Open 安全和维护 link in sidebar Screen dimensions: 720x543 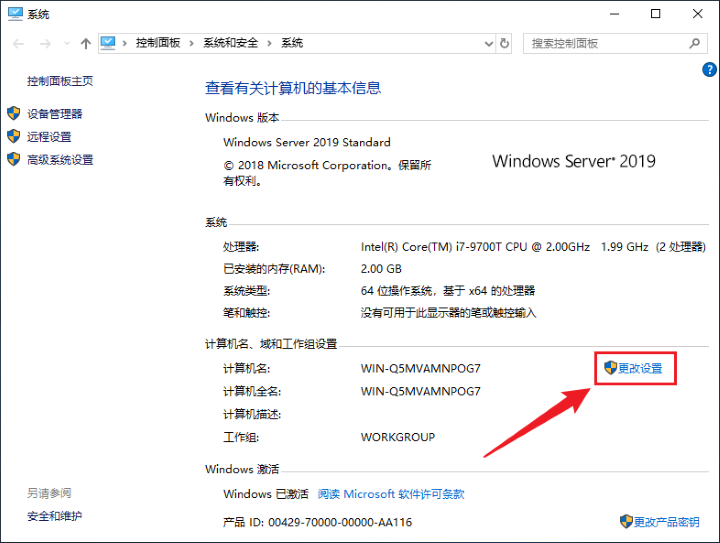pyautogui.click(x=55, y=516)
